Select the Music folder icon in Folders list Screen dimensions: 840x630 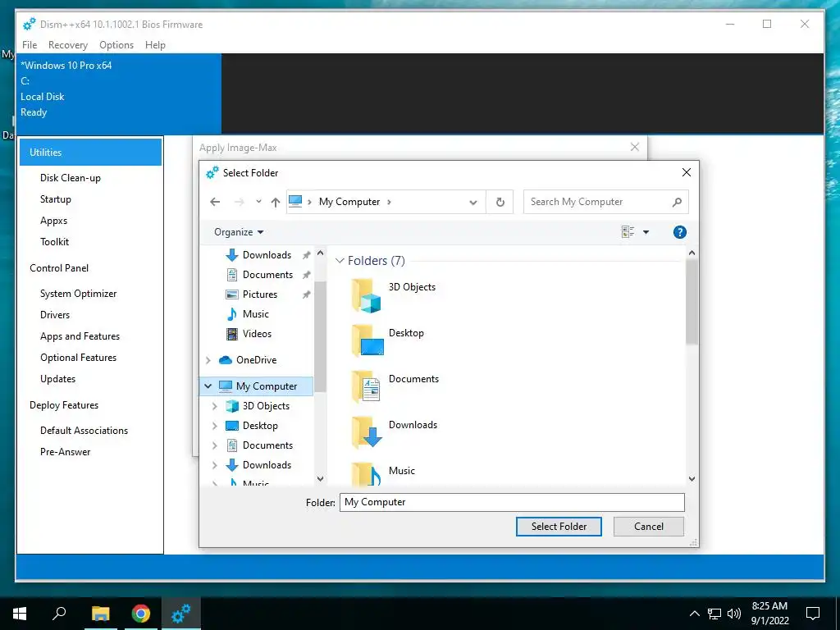[x=367, y=473]
